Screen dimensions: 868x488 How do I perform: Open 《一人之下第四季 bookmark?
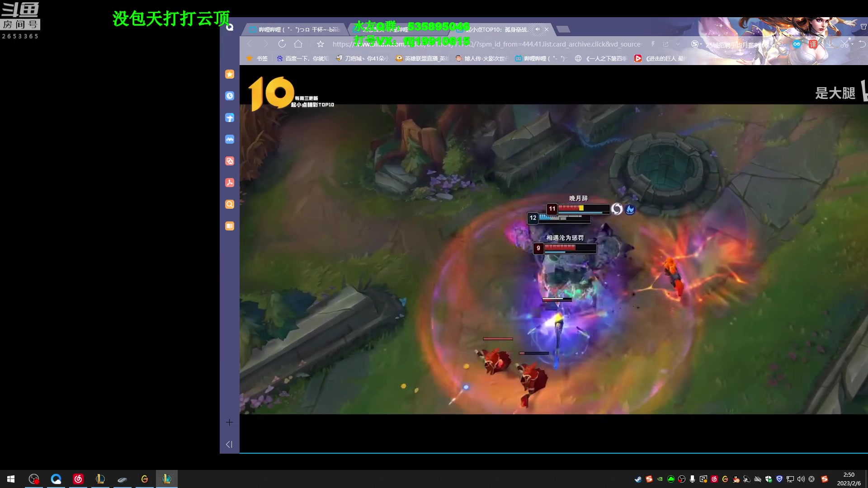pyautogui.click(x=601, y=58)
